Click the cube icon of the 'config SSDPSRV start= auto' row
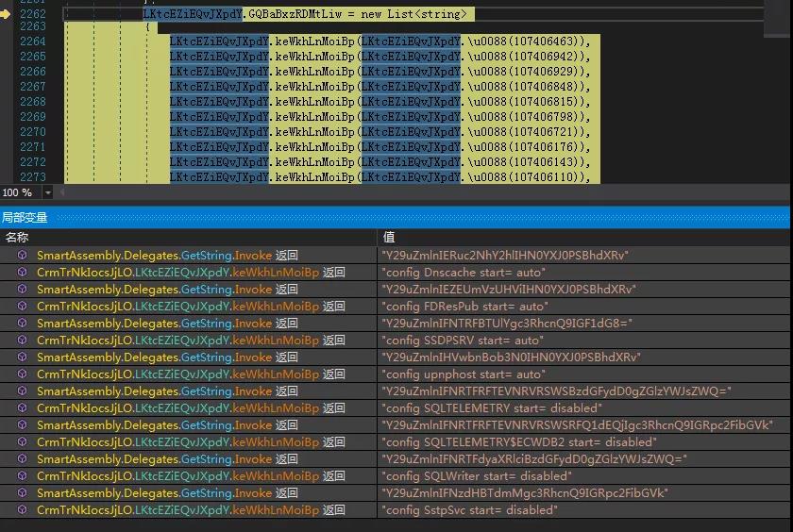 click(x=22, y=341)
